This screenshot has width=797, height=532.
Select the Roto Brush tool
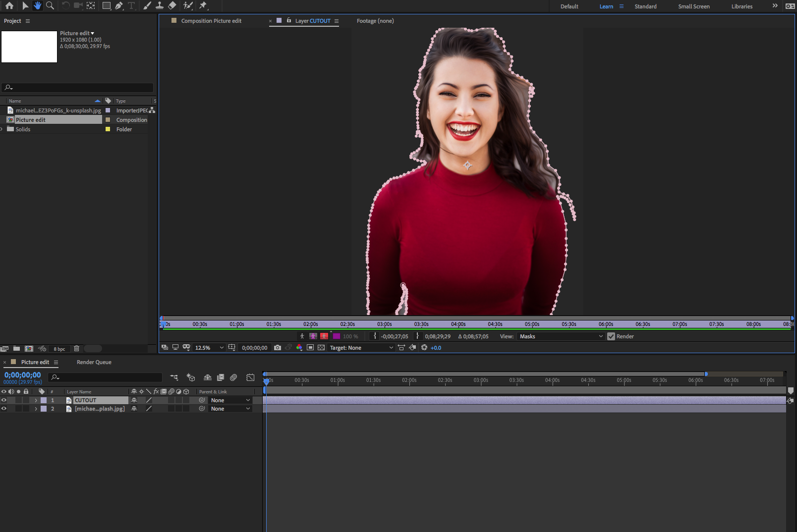[188, 6]
